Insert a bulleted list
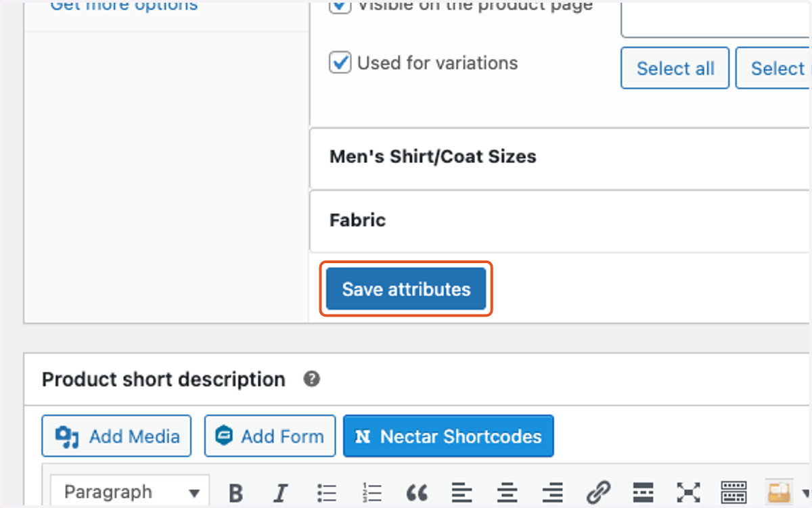Image resolution: width=812 pixels, height=508 pixels. (x=327, y=492)
